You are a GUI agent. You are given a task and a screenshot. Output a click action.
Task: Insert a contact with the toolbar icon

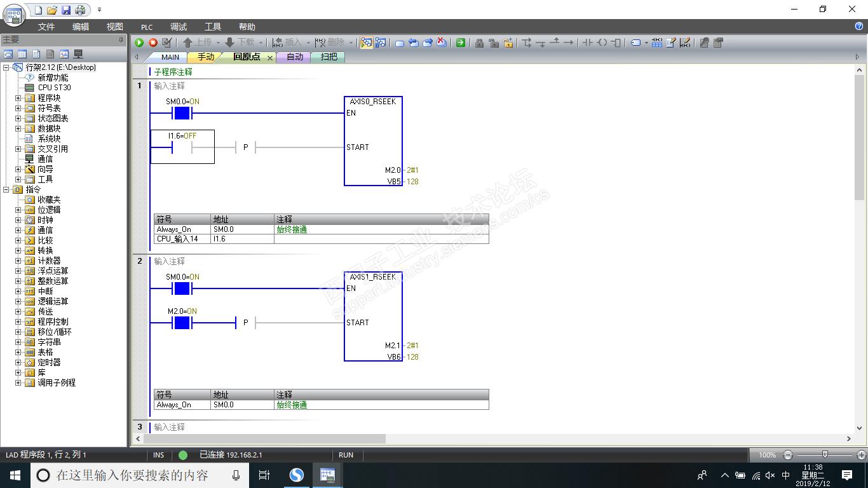pos(588,43)
